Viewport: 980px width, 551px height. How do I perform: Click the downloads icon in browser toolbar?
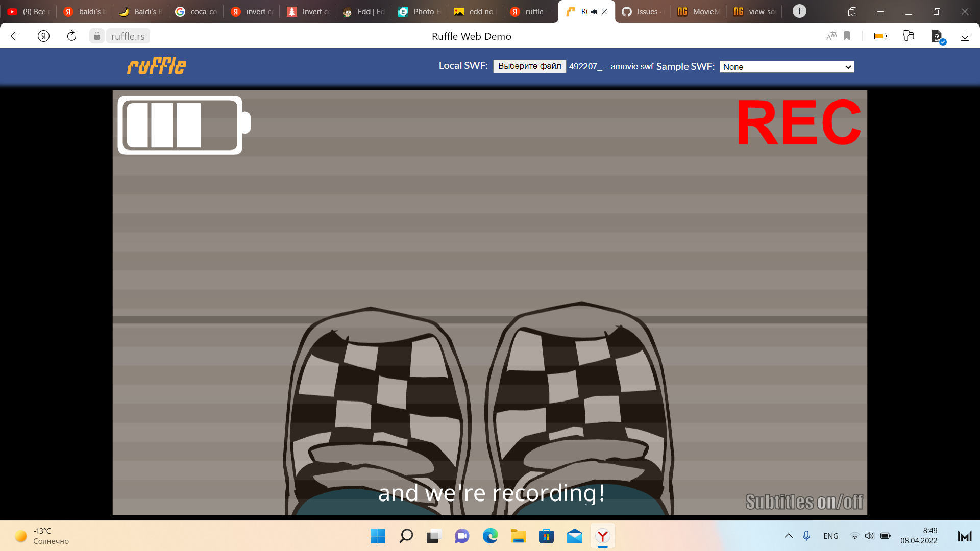(965, 36)
